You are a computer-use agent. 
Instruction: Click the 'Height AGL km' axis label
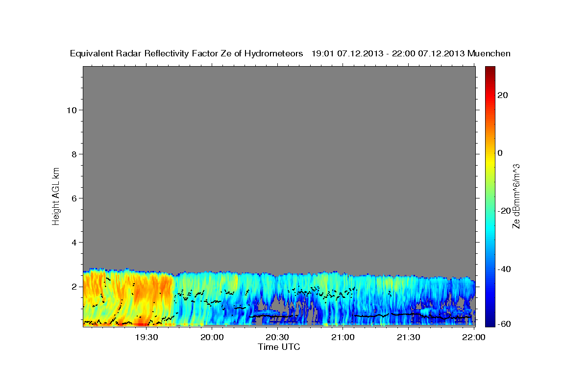56,196
